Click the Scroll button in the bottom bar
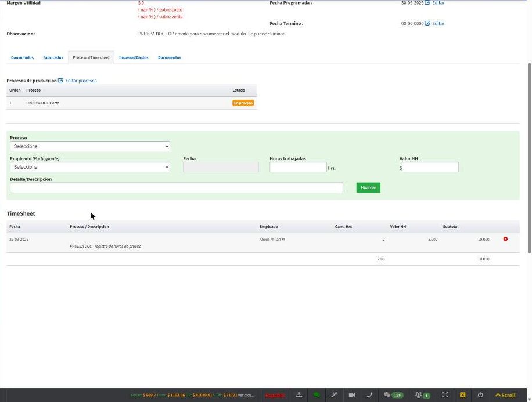Image resolution: width=532 pixels, height=402 pixels. 505,395
